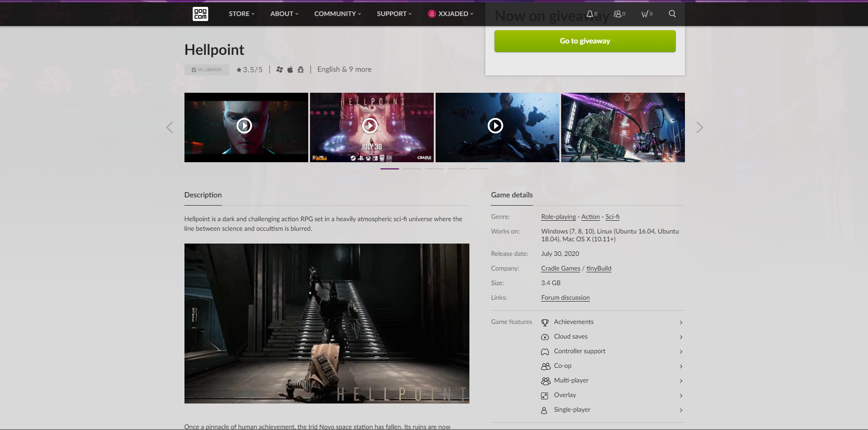Expand the Single-player feature chevron
This screenshot has width=868, height=430.
(x=681, y=410)
